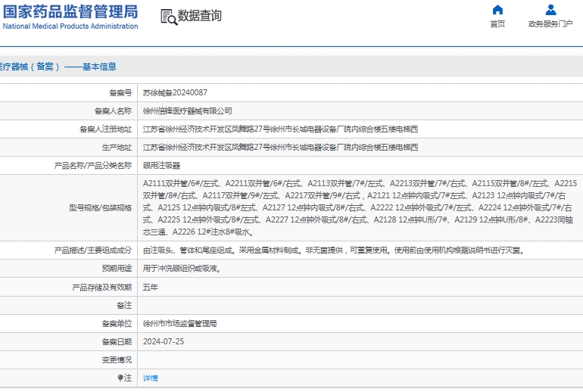Click the 医疗器械（备案）——基本信息 heading
The image size is (583, 392).
(x=58, y=67)
